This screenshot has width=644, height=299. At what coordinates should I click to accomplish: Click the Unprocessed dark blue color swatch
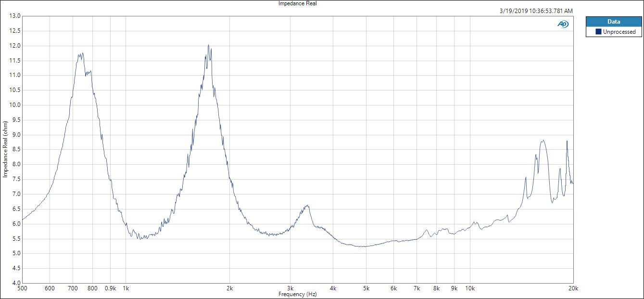coord(598,32)
